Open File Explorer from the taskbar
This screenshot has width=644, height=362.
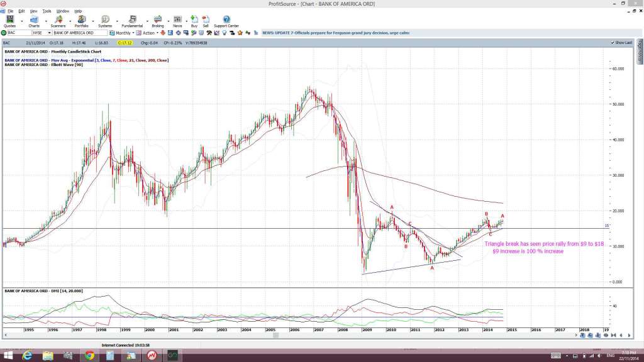click(x=48, y=356)
